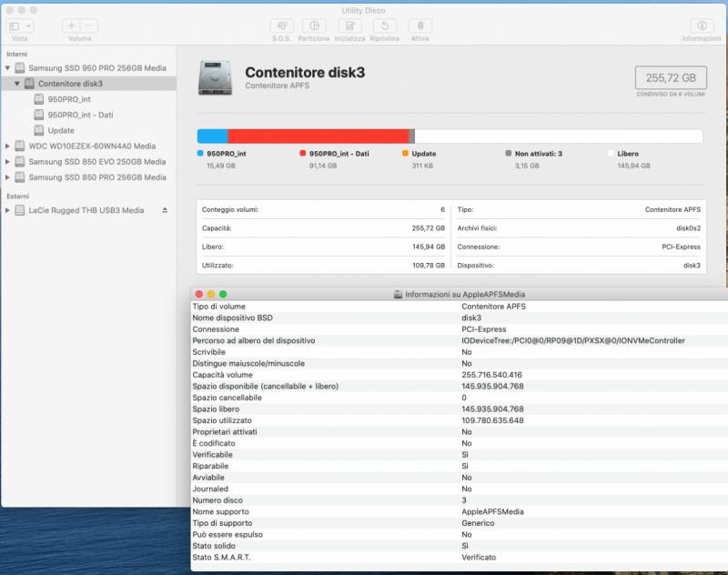Select the Update volume in sidebar
This screenshot has height=575, width=728.
(61, 130)
